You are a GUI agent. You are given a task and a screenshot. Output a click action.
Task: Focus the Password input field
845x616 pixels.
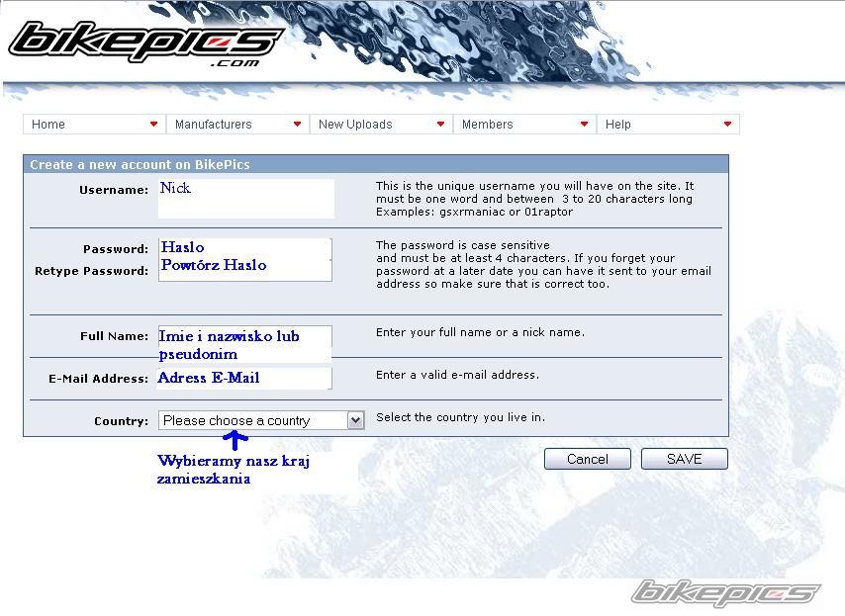point(245,248)
